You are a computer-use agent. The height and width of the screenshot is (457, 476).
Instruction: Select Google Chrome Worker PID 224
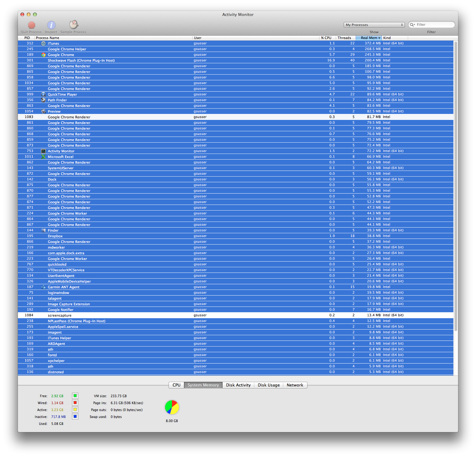tap(235, 213)
